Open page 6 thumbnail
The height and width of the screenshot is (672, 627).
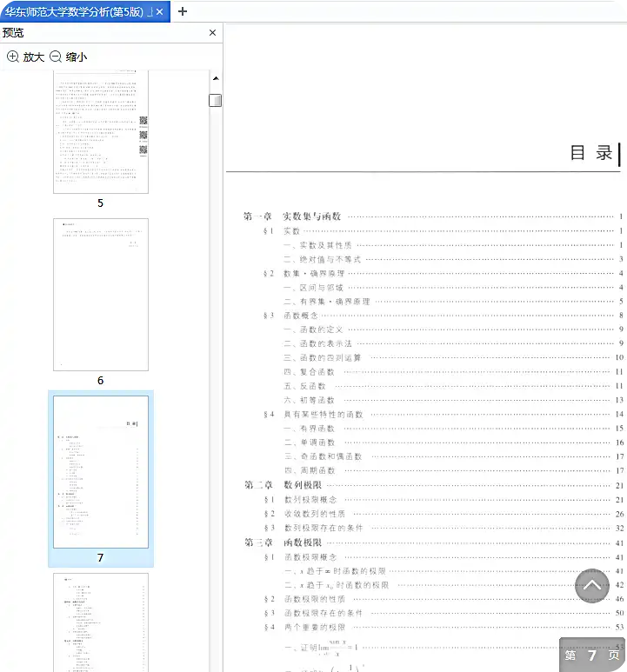pos(101,295)
